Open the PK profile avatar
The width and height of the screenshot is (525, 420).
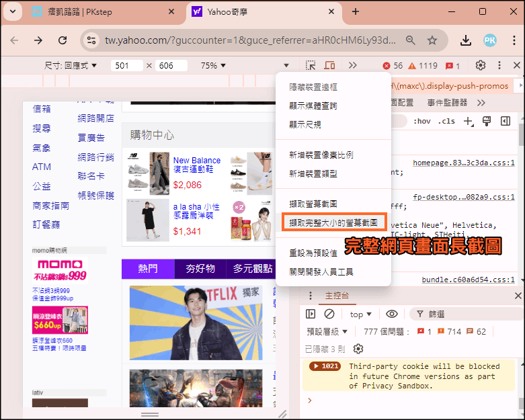(x=489, y=40)
